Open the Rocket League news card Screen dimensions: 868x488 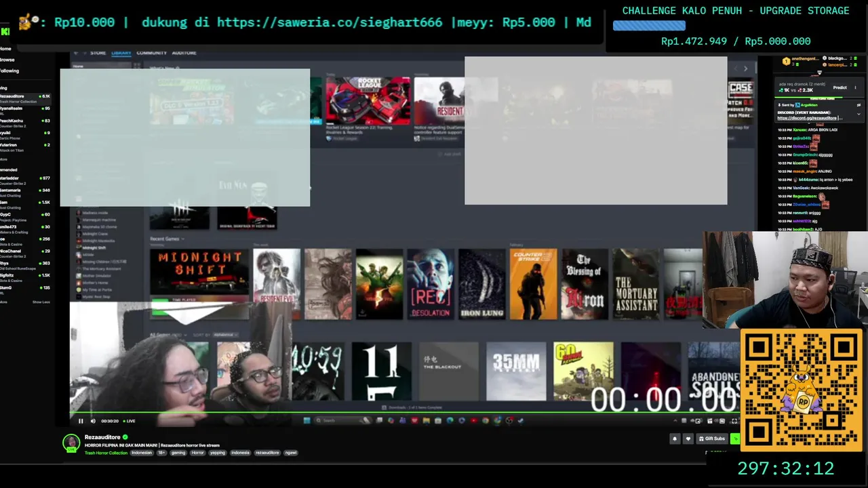[368, 108]
